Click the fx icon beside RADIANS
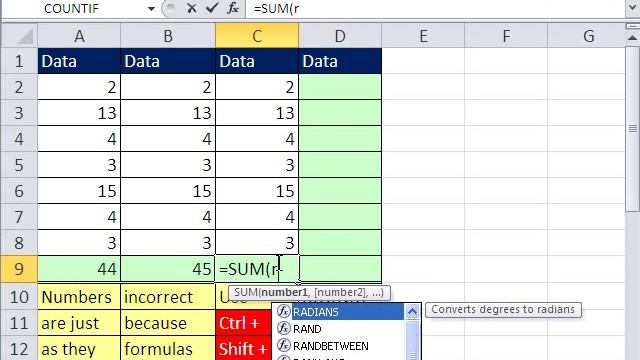640x360 pixels. pyautogui.click(x=283, y=311)
